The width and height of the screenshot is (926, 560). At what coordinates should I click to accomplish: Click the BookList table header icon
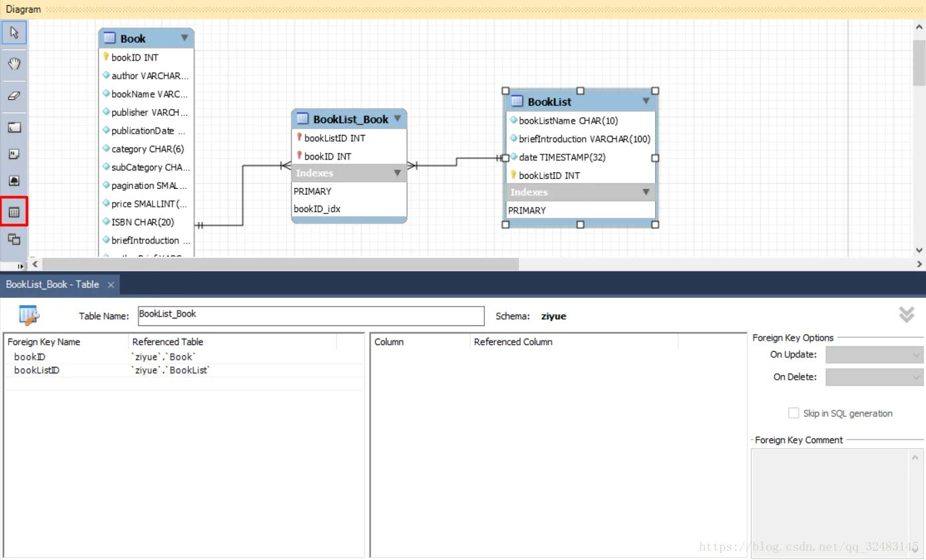pyautogui.click(x=518, y=101)
